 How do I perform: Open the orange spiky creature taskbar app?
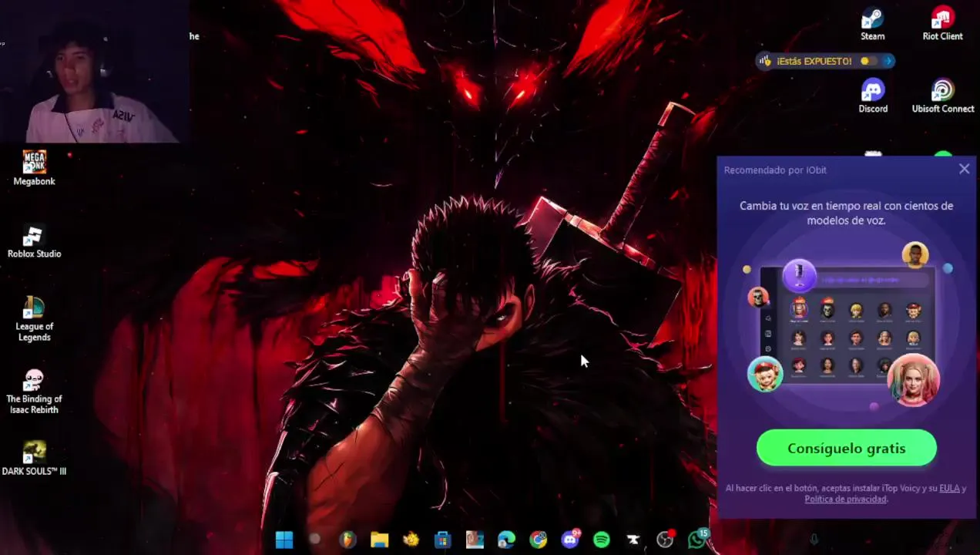pyautogui.click(x=411, y=540)
